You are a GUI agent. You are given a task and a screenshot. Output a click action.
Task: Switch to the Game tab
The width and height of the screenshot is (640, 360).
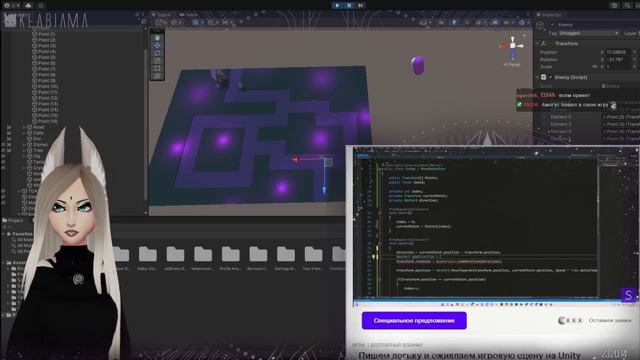188,15
